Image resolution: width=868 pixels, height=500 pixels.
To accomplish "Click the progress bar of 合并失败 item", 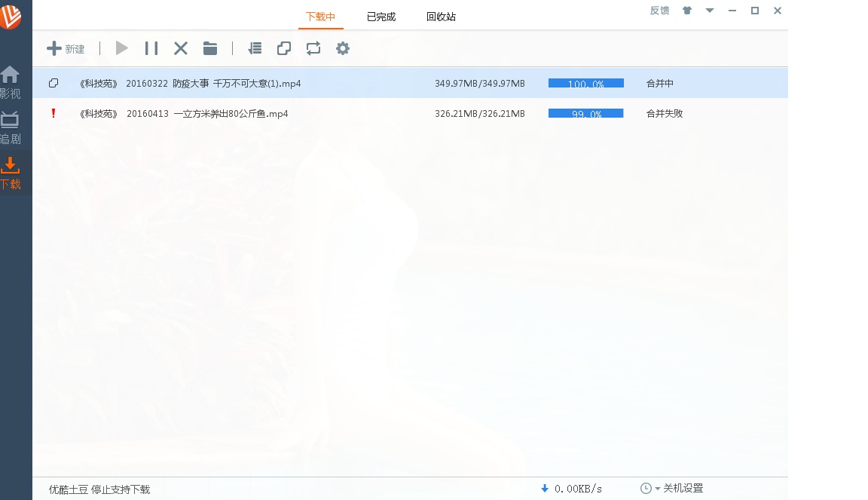I will tap(585, 114).
